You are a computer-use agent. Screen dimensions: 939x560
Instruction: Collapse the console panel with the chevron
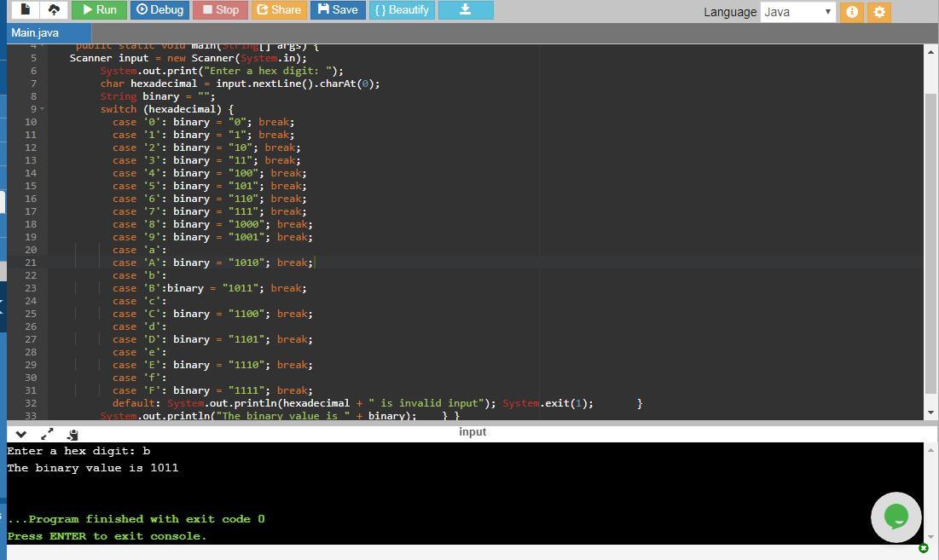coord(20,434)
